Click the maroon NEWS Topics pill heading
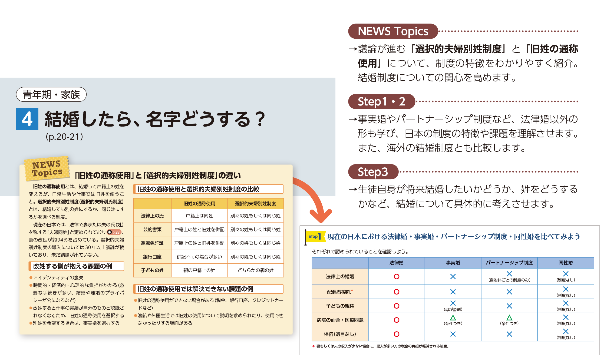This screenshot has width=607, height=364. pos(393,31)
